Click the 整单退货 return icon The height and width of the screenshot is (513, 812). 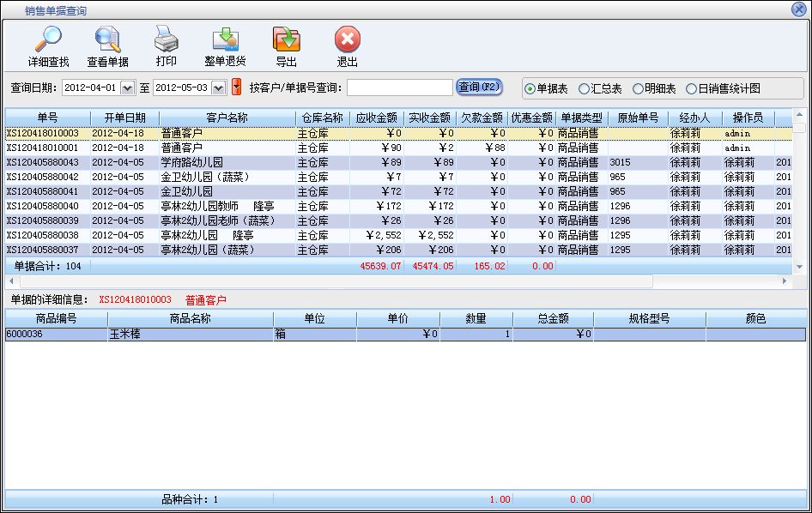(x=225, y=40)
